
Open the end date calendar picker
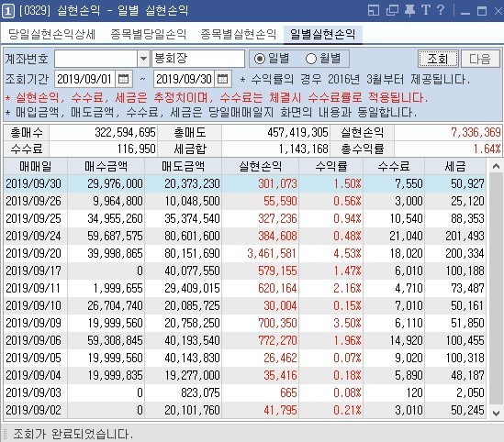point(222,79)
